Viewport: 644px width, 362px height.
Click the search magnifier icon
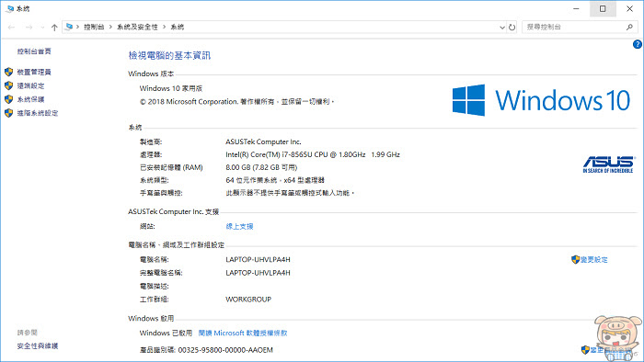629,27
